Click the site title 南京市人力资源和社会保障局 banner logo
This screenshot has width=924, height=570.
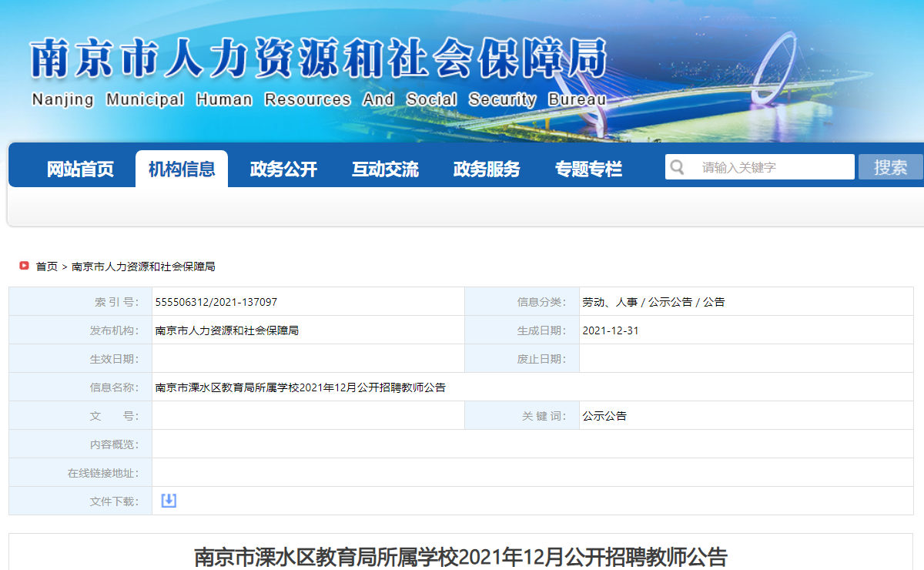319,59
